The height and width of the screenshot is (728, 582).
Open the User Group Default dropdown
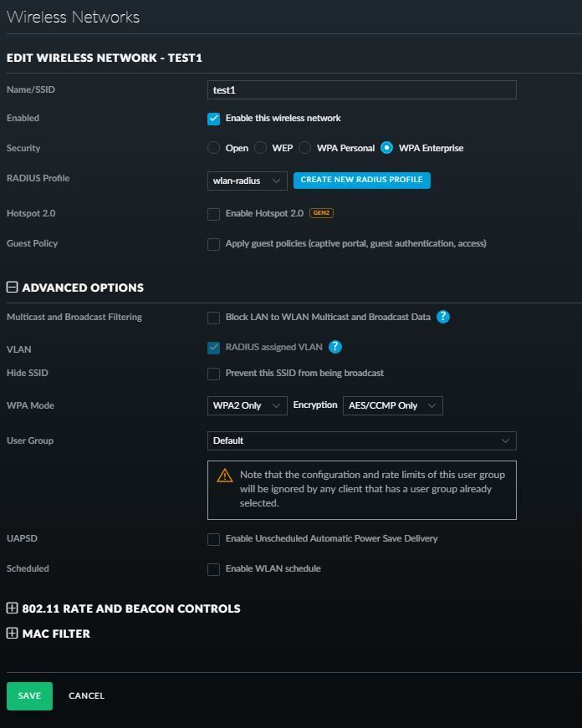coord(361,440)
